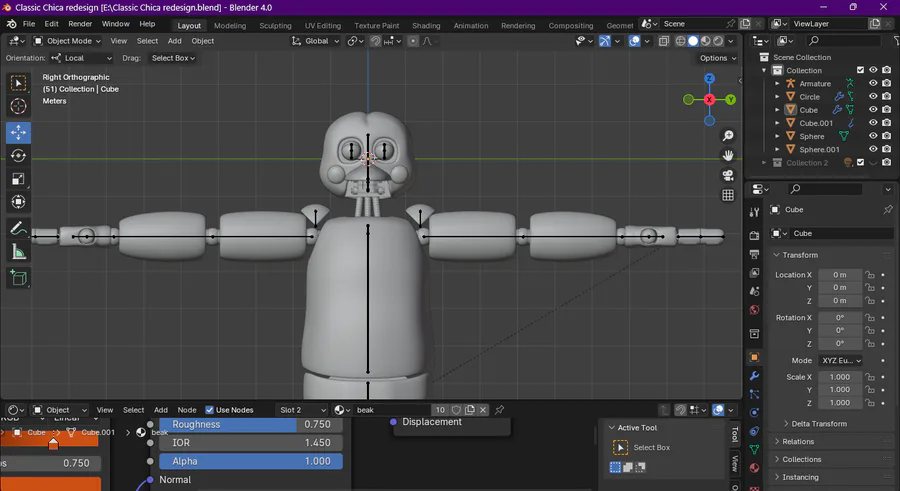Open the Object properties tab

coord(754,357)
